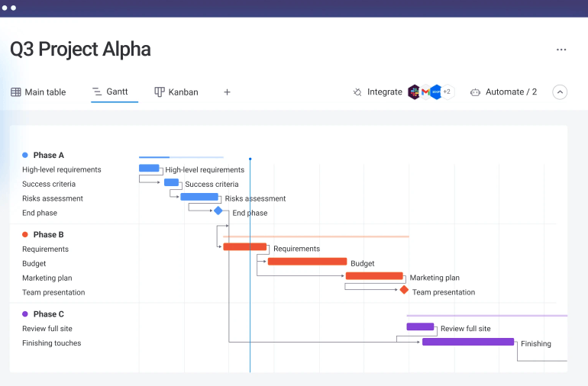Screen dimensions: 588x386
Task: Click the purple Phase C color dot
Action: click(25, 314)
